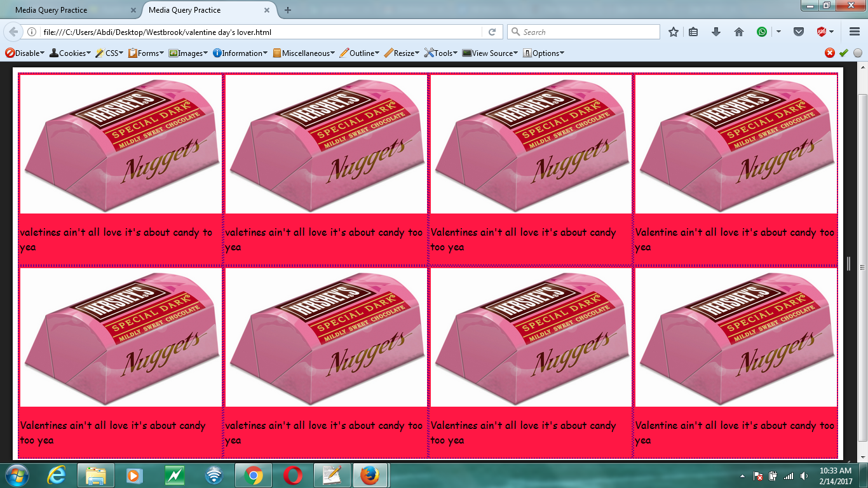
Task: Click the green WhatsApp extension icon
Action: point(762,32)
